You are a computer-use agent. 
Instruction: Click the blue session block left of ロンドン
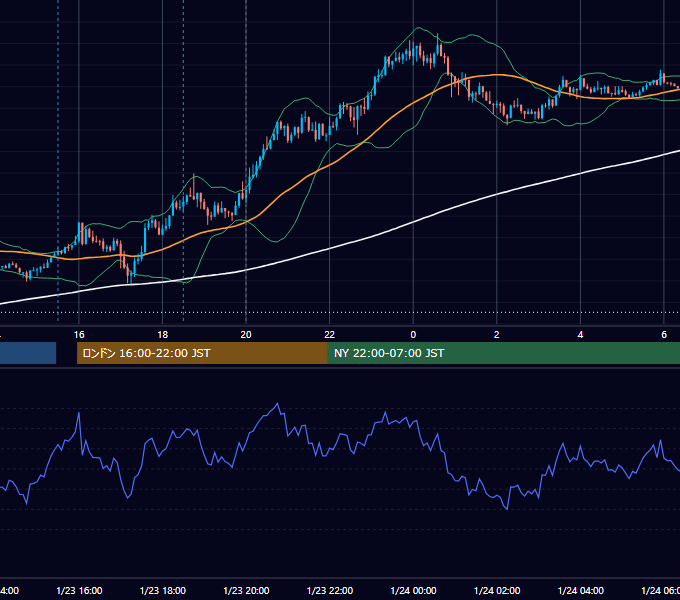[x=28, y=353]
